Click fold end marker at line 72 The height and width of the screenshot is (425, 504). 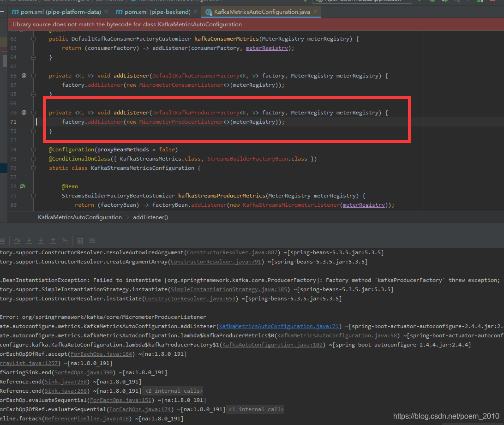[33, 131]
